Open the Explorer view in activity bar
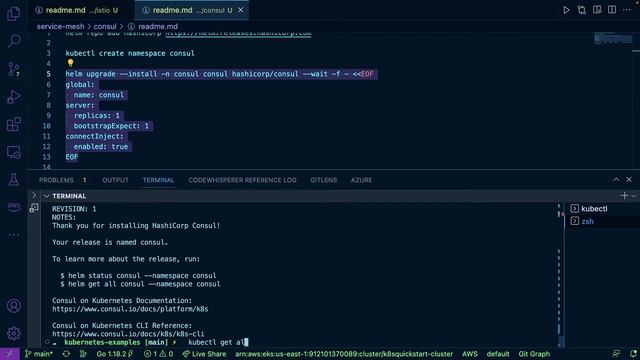 [x=13, y=13]
